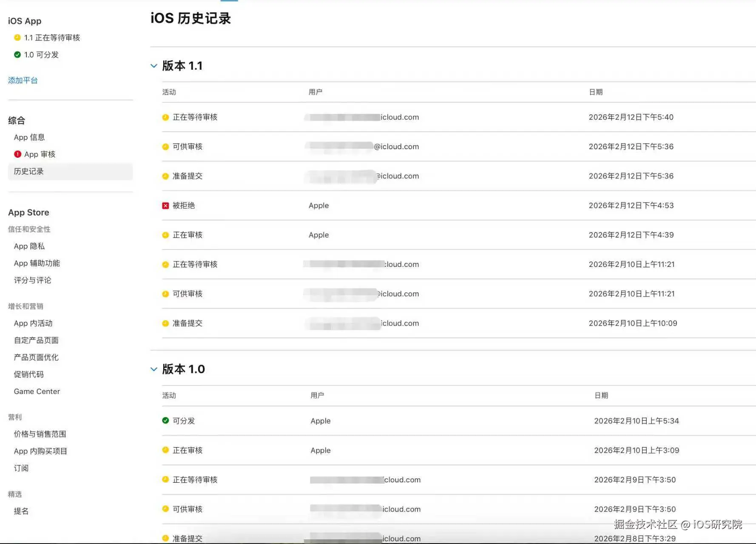This screenshot has width=756, height=544.
Task: Open Game Center in the sidebar
Action: tap(37, 391)
